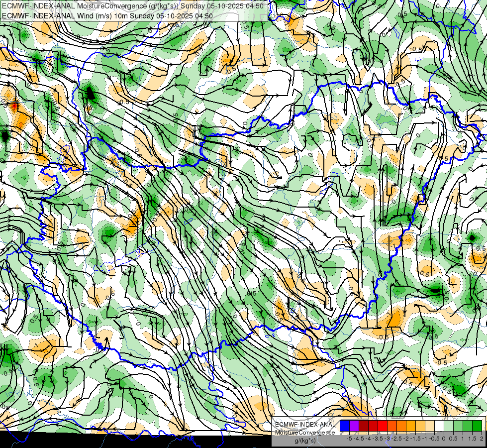This screenshot has height=448, width=487.
Task: Select the white legend swatch between -0.5 and 0
Action: [439, 426]
